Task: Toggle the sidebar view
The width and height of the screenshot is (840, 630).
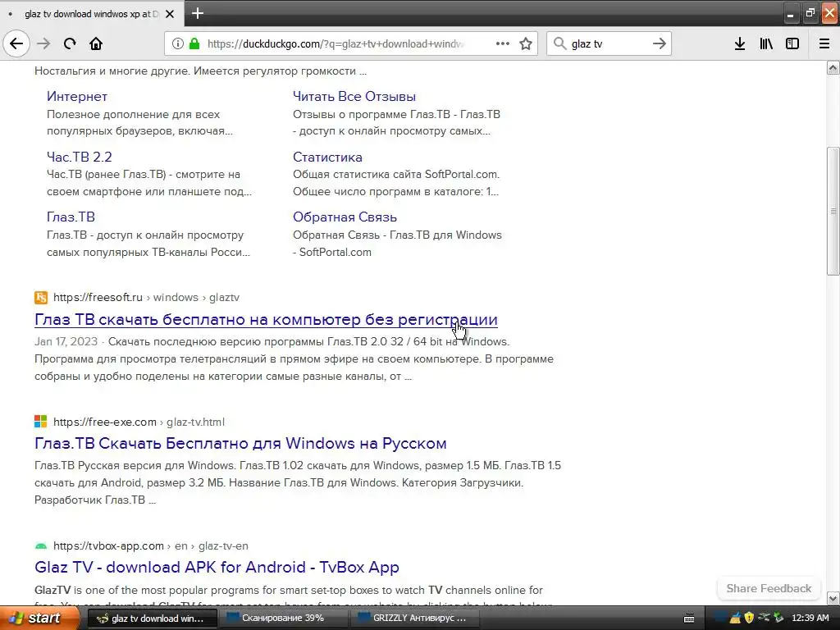Action: pos(792,43)
